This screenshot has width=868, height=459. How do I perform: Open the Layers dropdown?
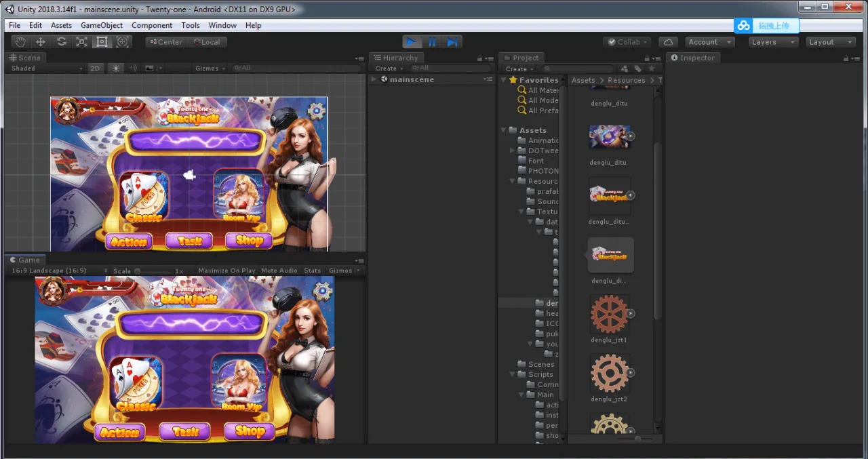774,42
